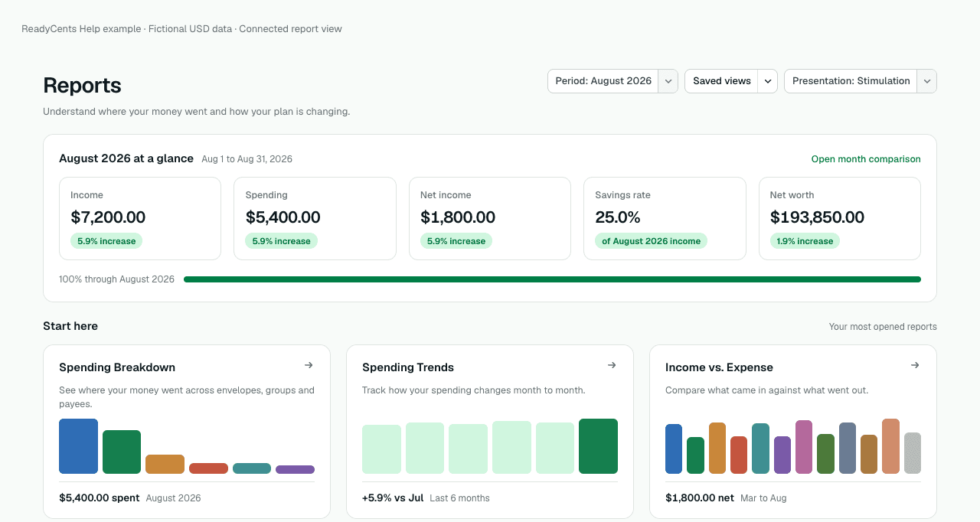Open the Spending Breakdown report title

pyautogui.click(x=117, y=367)
